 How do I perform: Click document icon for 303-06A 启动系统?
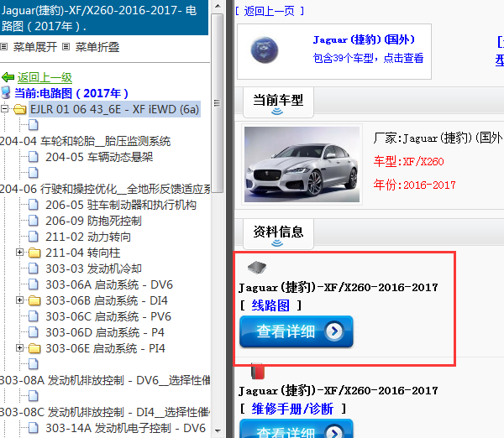(x=34, y=284)
